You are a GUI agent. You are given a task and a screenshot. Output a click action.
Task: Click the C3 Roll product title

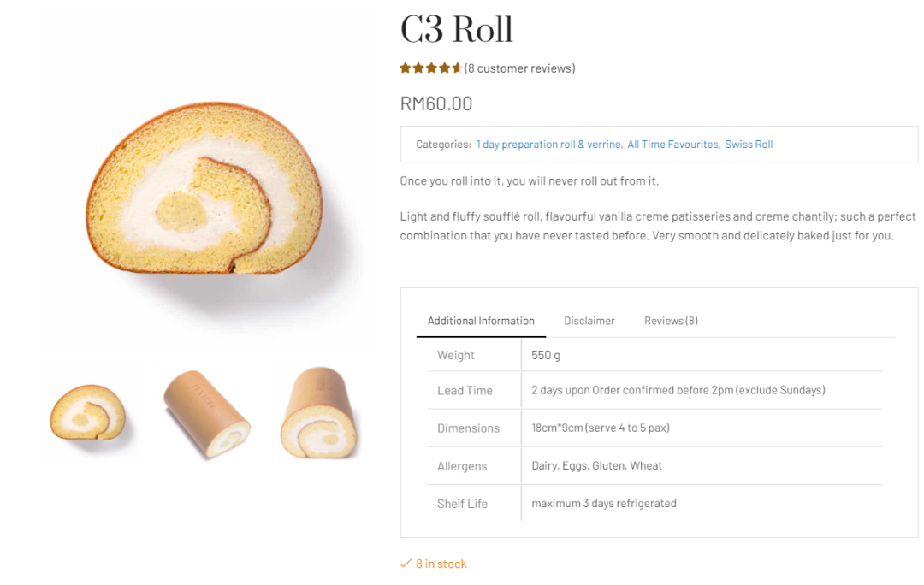tap(457, 29)
